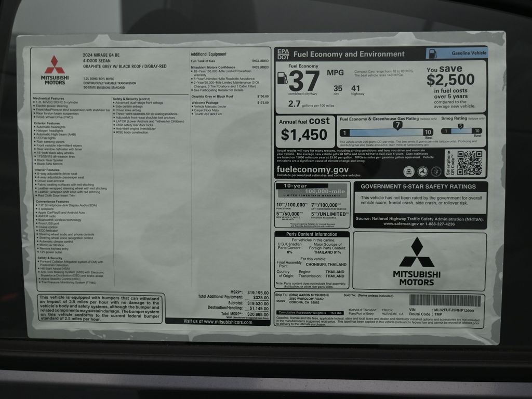Click the gas pump icon in Gasoline Vehicle label
The width and height of the screenshot is (532, 399).
(x=433, y=53)
